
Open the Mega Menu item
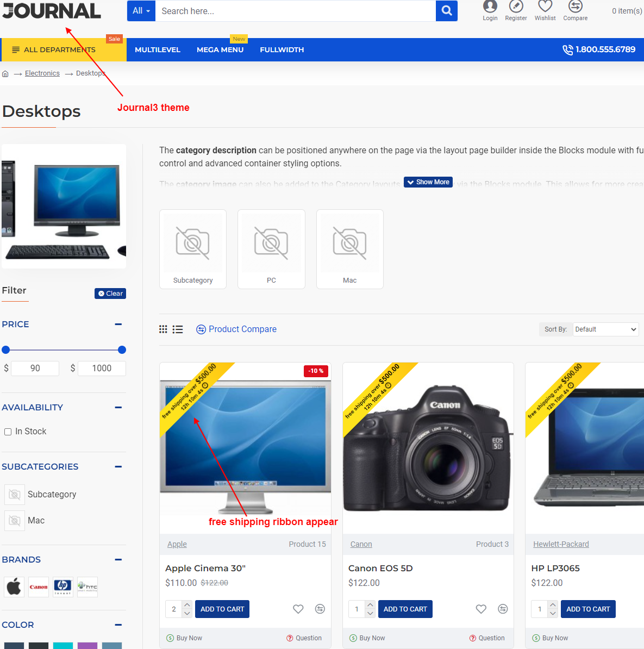tap(220, 49)
